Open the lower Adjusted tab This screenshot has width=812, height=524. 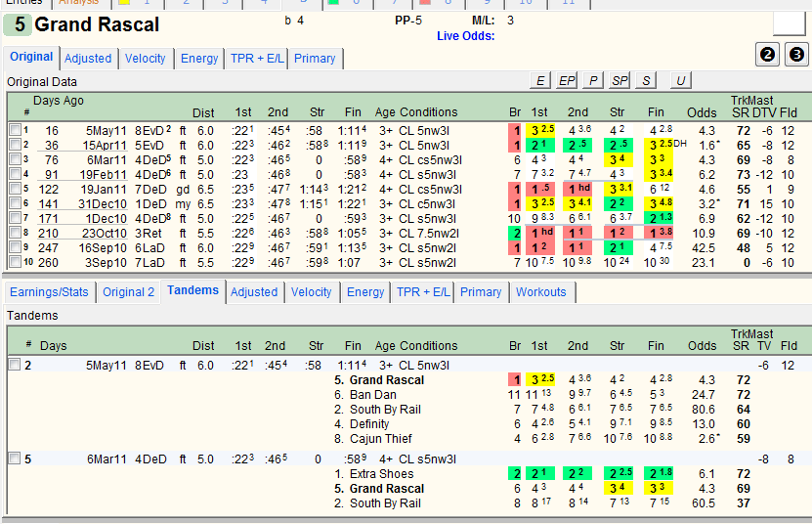pos(254,292)
